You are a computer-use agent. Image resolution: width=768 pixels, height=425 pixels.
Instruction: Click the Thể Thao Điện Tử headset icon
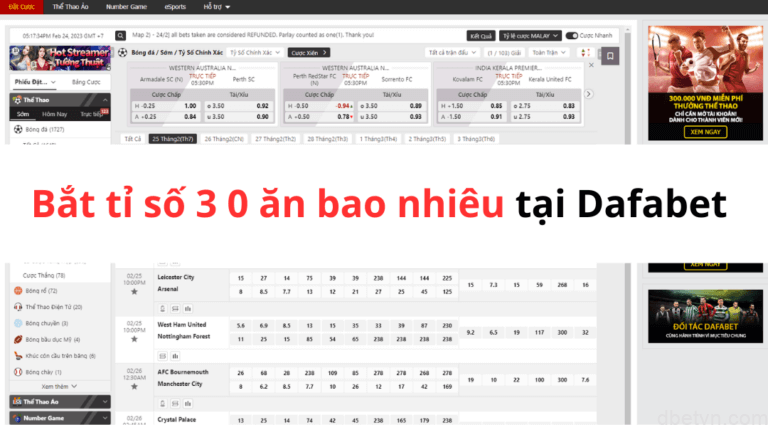tap(18, 307)
